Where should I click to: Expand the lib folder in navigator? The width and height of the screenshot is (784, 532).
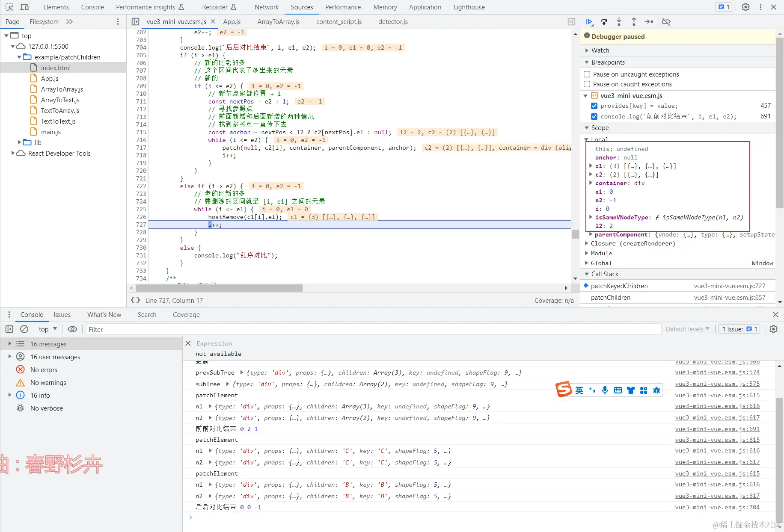(x=19, y=142)
